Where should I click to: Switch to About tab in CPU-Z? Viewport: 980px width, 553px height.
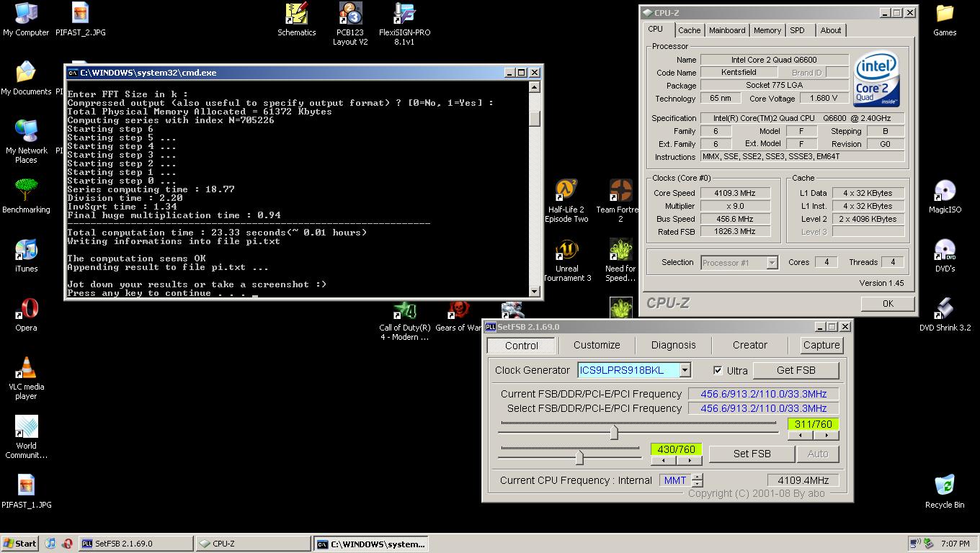click(x=831, y=30)
